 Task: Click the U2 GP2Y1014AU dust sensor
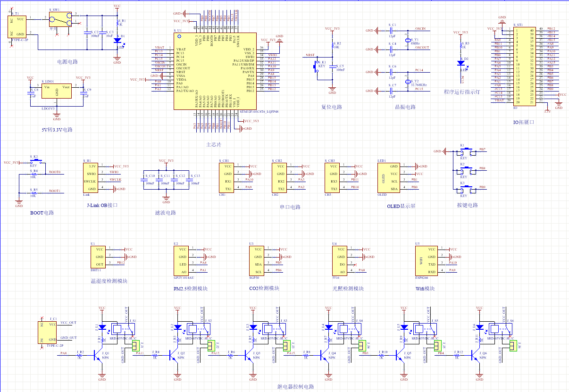[181, 261]
